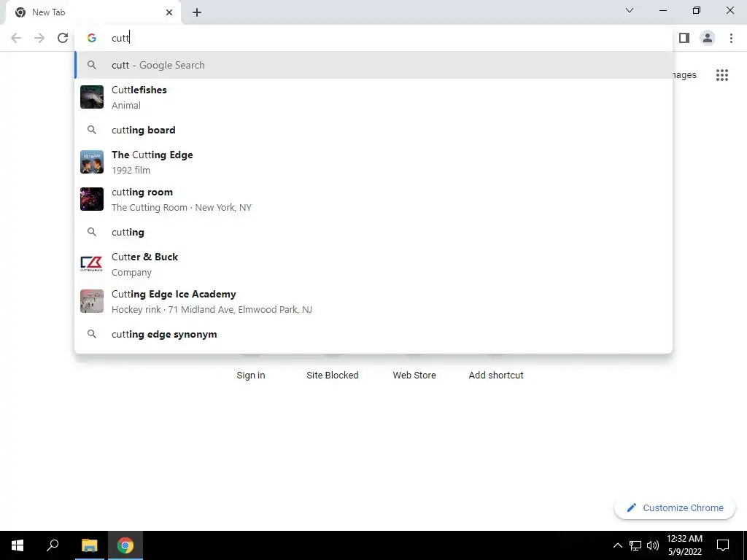The height and width of the screenshot is (560, 747).
Task: Select Cutting Edge Ice Academy suggestion
Action: point(374,301)
